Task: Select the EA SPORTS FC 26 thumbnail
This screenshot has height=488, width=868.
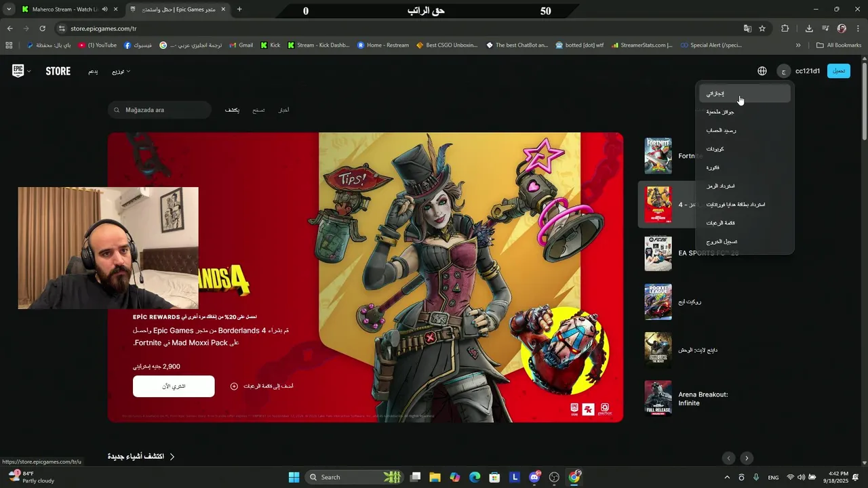Action: [658, 253]
